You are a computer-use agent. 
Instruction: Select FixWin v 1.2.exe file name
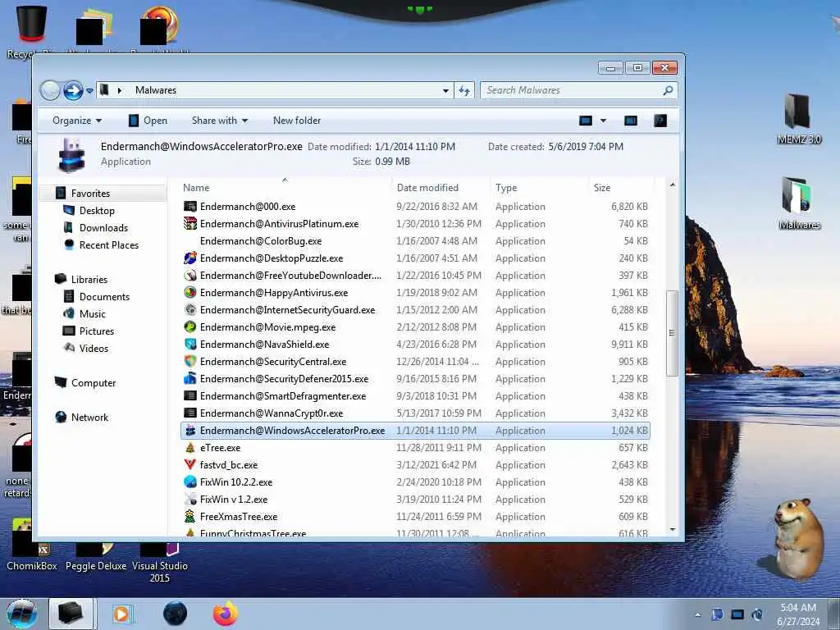click(x=234, y=500)
